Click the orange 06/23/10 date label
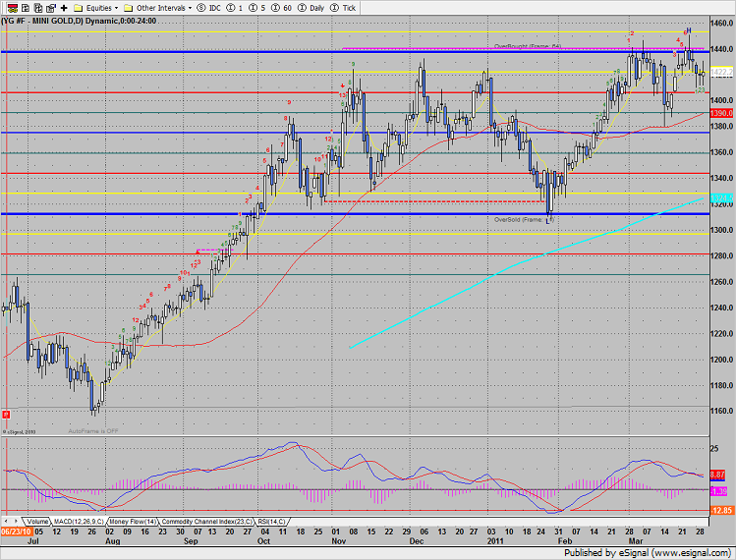This screenshot has height=560, width=736. pos(17,532)
